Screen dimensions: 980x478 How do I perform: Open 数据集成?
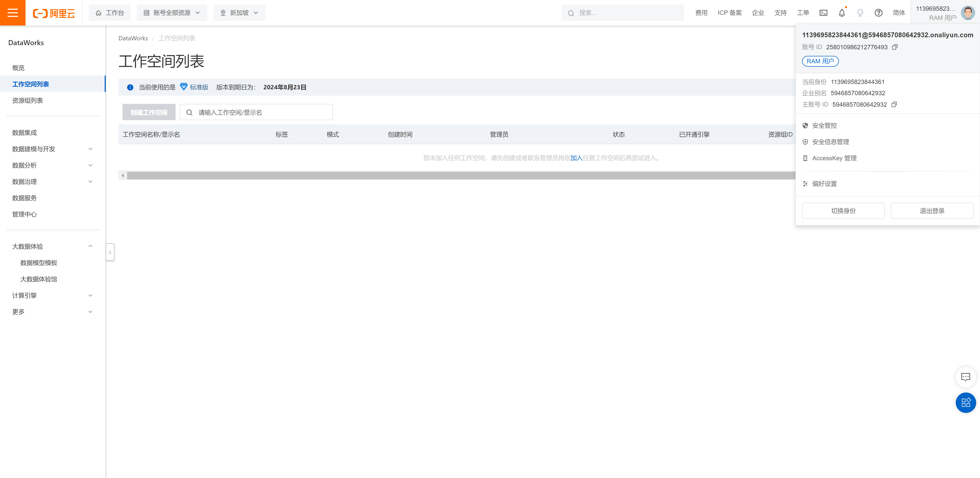tap(24, 133)
